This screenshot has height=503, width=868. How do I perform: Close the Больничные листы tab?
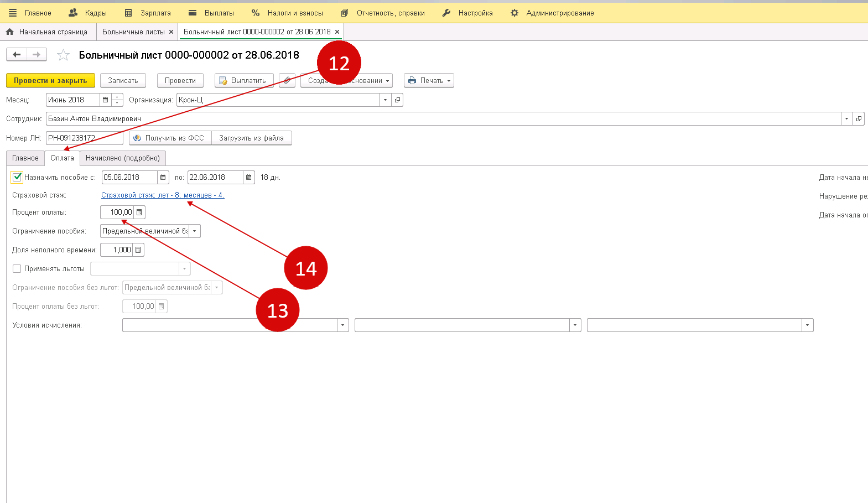tap(171, 32)
